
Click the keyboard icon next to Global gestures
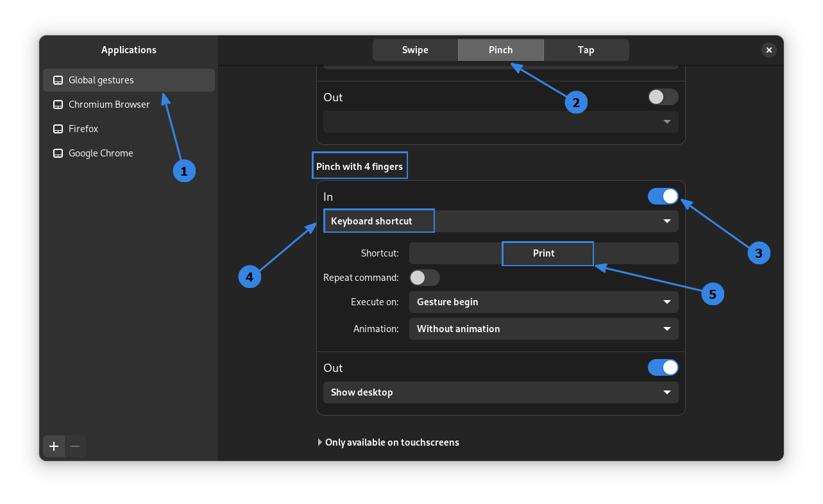click(x=58, y=80)
